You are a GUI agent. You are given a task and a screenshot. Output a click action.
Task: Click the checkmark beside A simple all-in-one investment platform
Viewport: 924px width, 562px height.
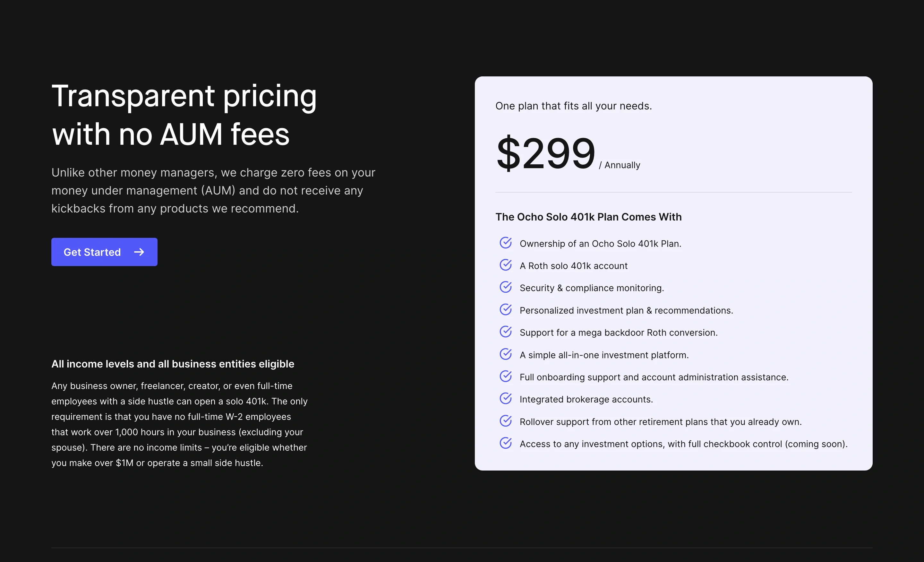pos(506,354)
